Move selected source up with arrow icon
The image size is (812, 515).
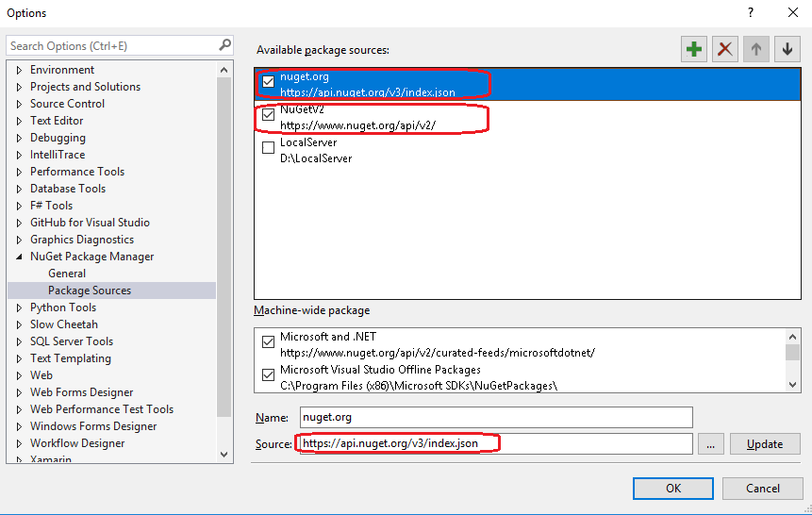pos(755,50)
